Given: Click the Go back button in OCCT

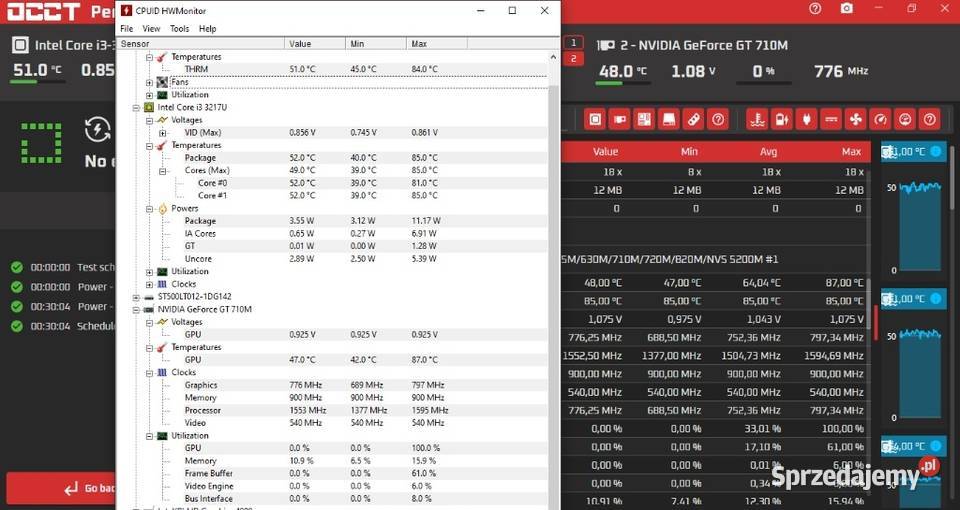Looking at the screenshot, I should tap(61, 488).
